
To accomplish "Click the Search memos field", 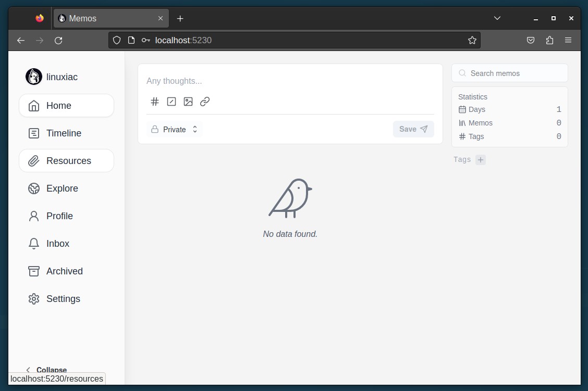I will pyautogui.click(x=510, y=73).
